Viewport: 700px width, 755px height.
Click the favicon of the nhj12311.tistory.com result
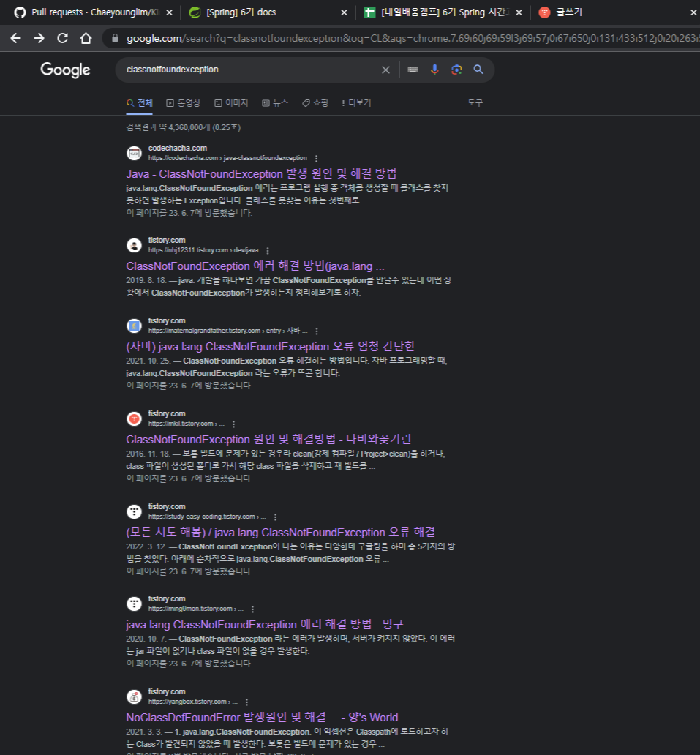[134, 246]
